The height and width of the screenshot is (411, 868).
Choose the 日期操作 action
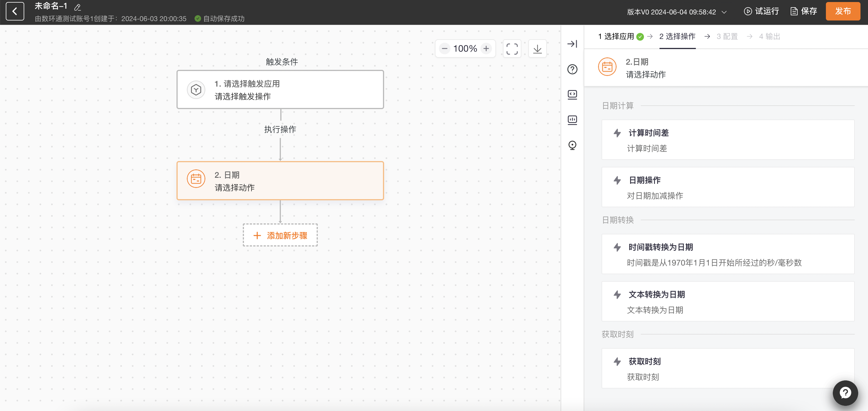728,187
